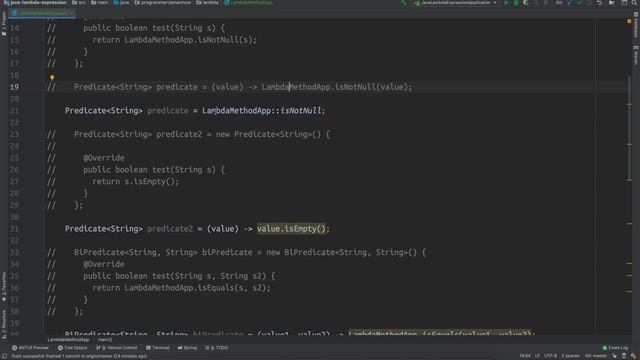Image resolution: width=640 pixels, height=360 pixels.
Task: Run with coverage icon in toolbar
Action: point(526,3)
